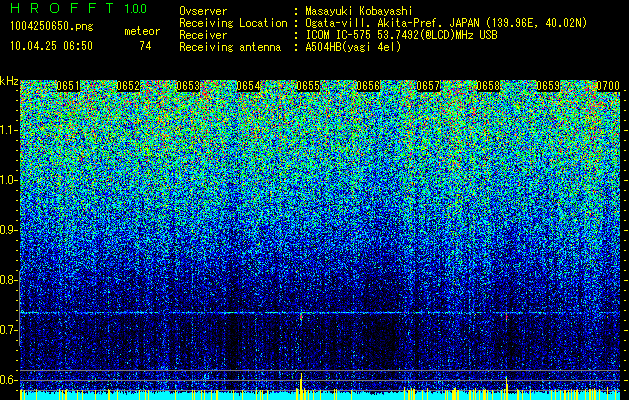Click the 0.8 frequency axis label
Viewport: 629px width, 400px height.
point(9,280)
